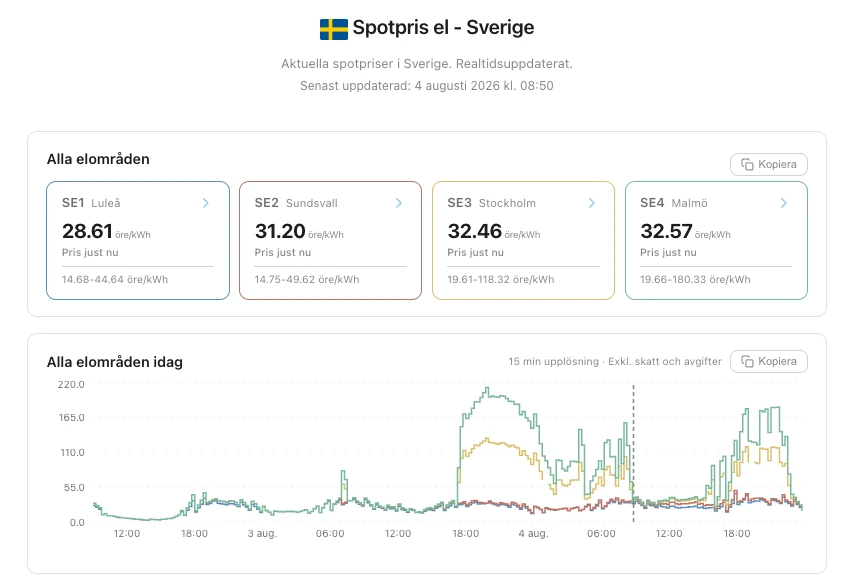Click the 220.0 y-axis label
The image size is (852, 588).
point(71,385)
